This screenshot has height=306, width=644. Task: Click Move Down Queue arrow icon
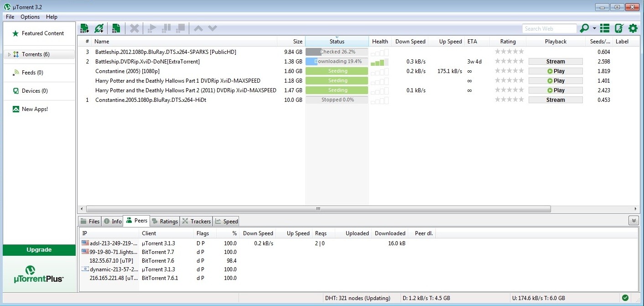coord(213,28)
